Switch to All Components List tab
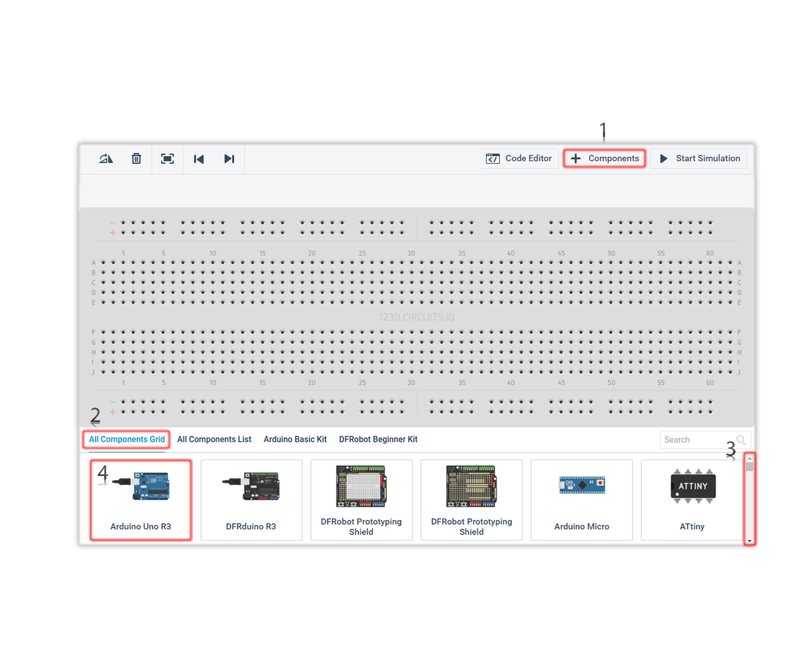 [x=214, y=439]
